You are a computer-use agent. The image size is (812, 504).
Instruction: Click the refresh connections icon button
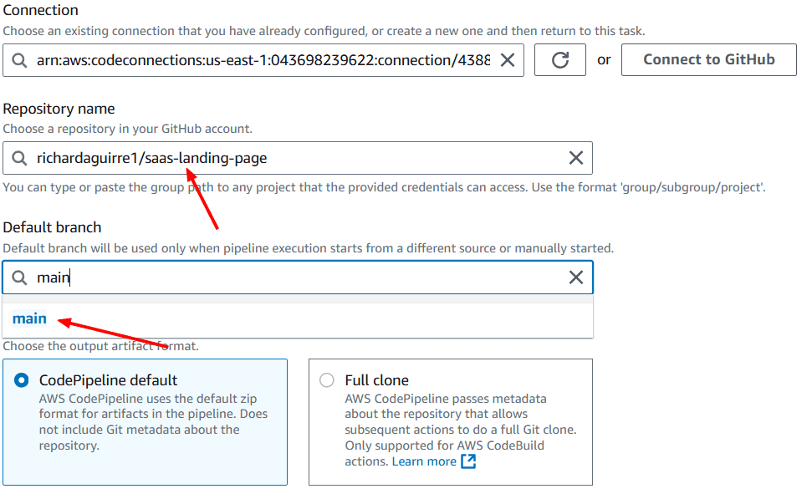(x=559, y=60)
